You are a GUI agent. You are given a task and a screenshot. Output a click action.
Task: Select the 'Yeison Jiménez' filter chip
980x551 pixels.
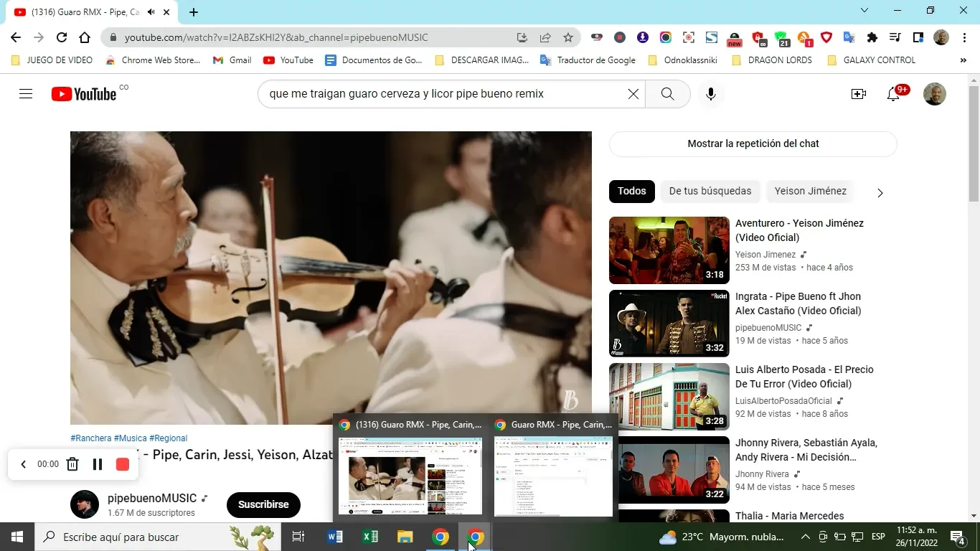pyautogui.click(x=810, y=191)
